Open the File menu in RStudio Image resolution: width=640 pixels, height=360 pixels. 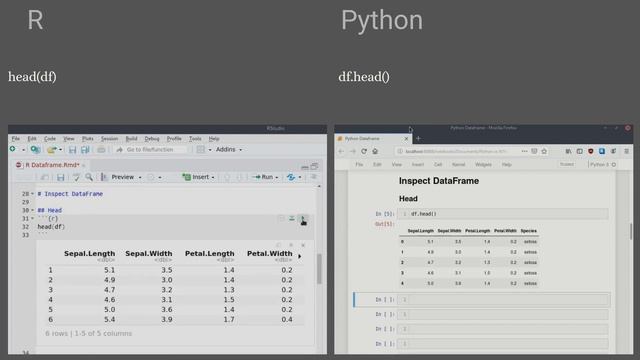[16, 139]
